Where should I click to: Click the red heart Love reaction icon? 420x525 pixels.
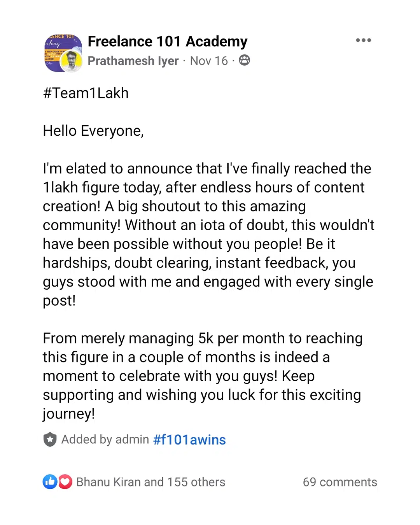coord(65,482)
